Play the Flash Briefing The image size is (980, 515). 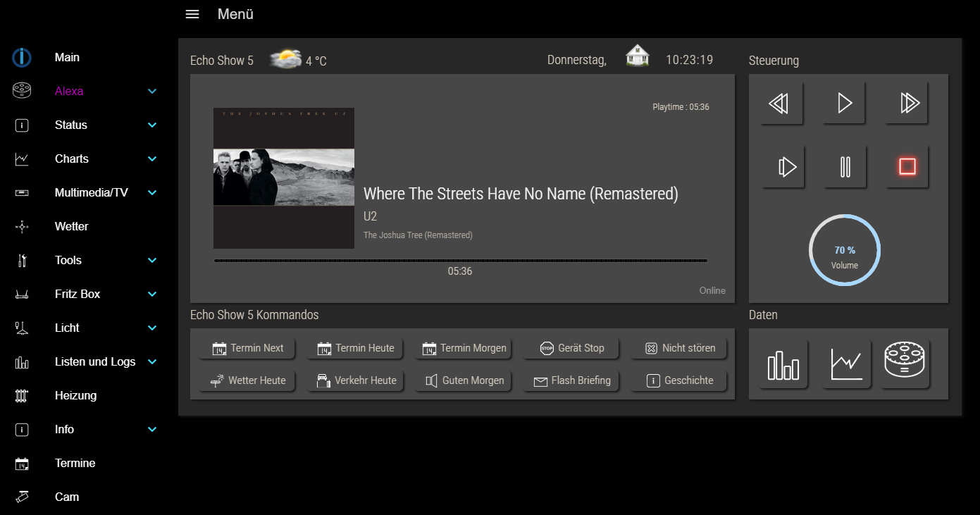[571, 380]
